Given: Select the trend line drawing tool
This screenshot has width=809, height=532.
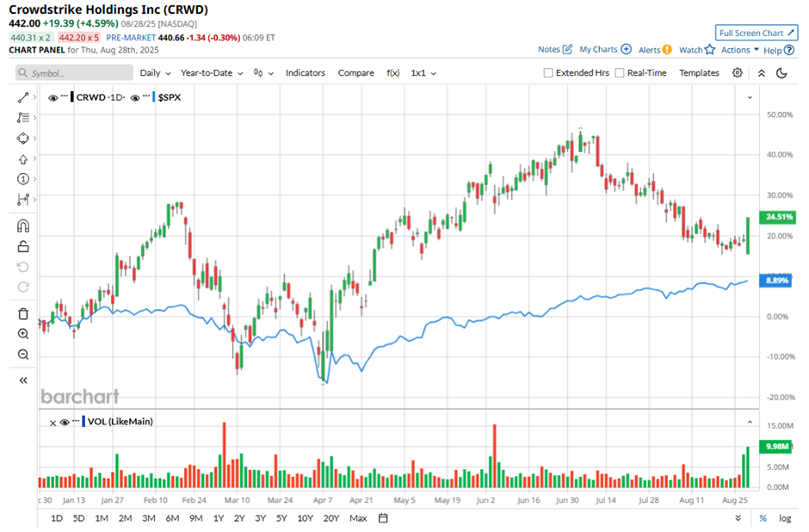Looking at the screenshot, I should pyautogui.click(x=23, y=97).
